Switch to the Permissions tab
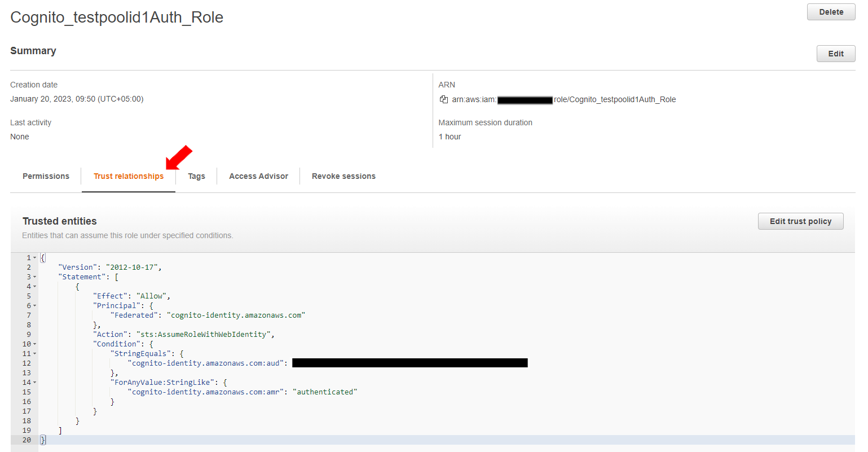 pyautogui.click(x=46, y=176)
